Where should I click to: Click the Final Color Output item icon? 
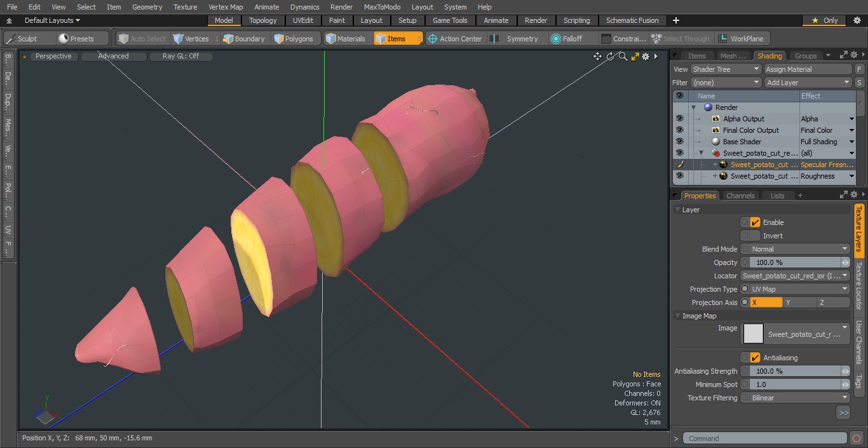[x=715, y=130]
